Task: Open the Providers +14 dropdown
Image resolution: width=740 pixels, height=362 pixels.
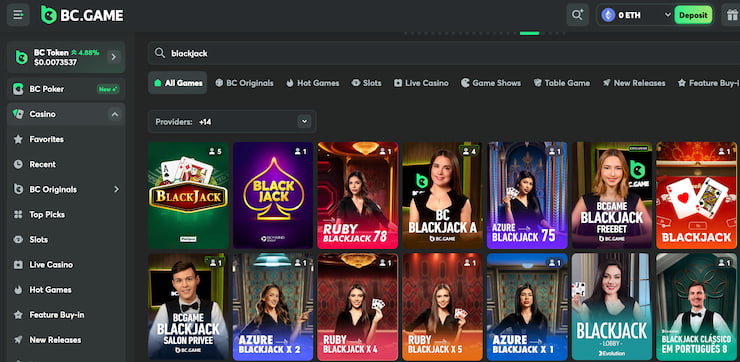Action: tap(232, 122)
